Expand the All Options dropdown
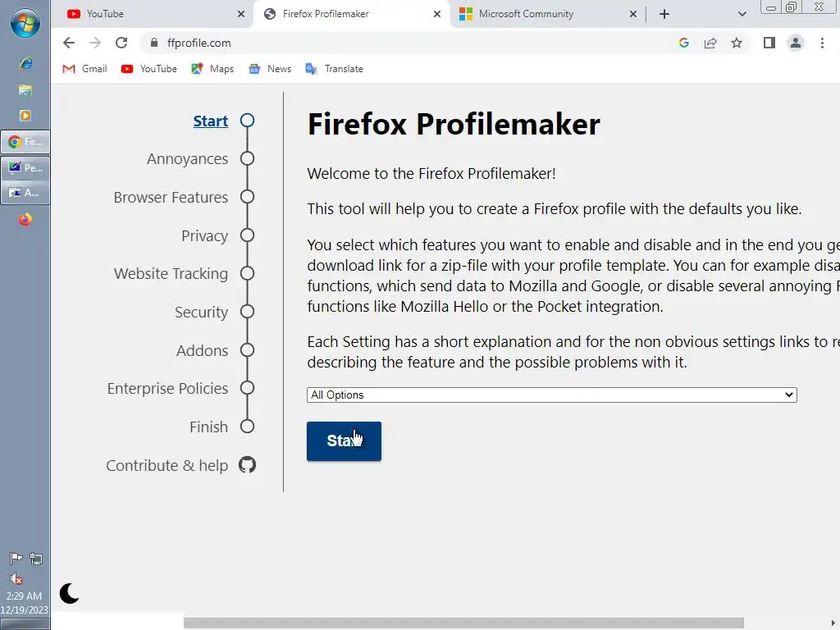The width and height of the screenshot is (840, 630). click(x=552, y=395)
